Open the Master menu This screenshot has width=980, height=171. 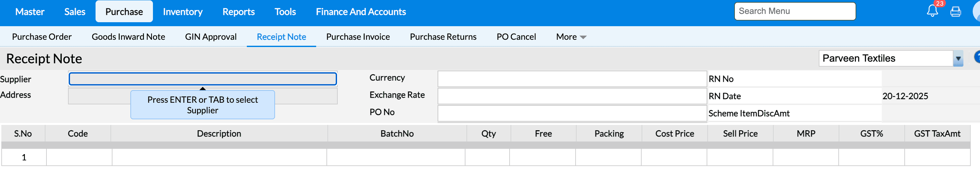pos(30,12)
